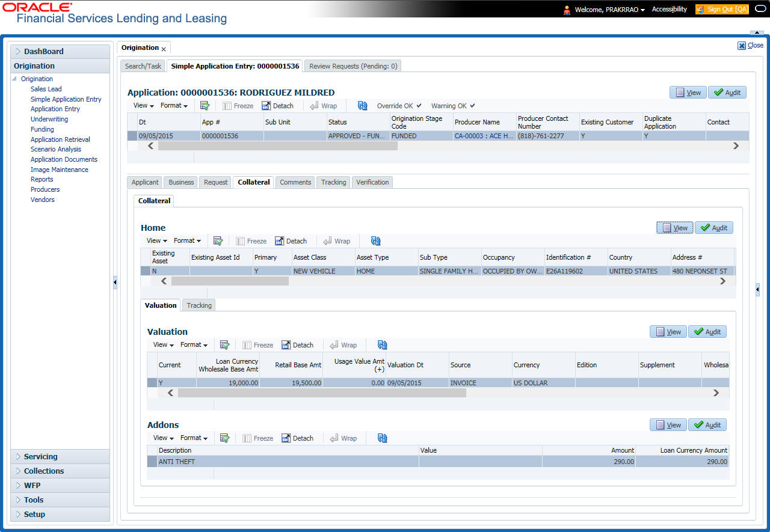Switch to the Applicant tab

[145, 182]
